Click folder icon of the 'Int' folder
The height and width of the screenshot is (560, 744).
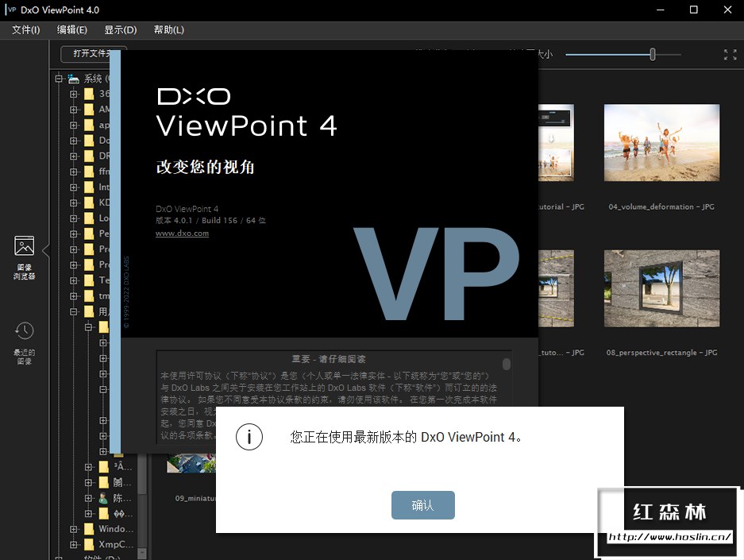click(x=89, y=187)
